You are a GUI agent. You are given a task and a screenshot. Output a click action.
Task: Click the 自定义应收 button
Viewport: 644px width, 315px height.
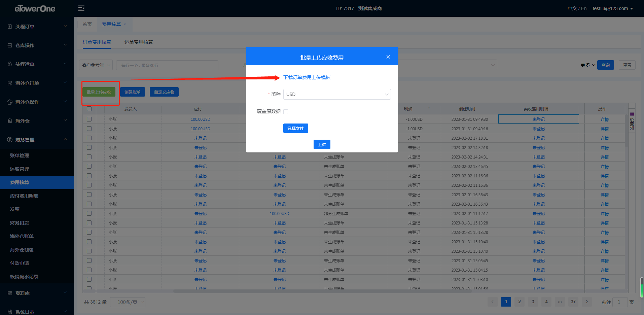click(x=164, y=92)
